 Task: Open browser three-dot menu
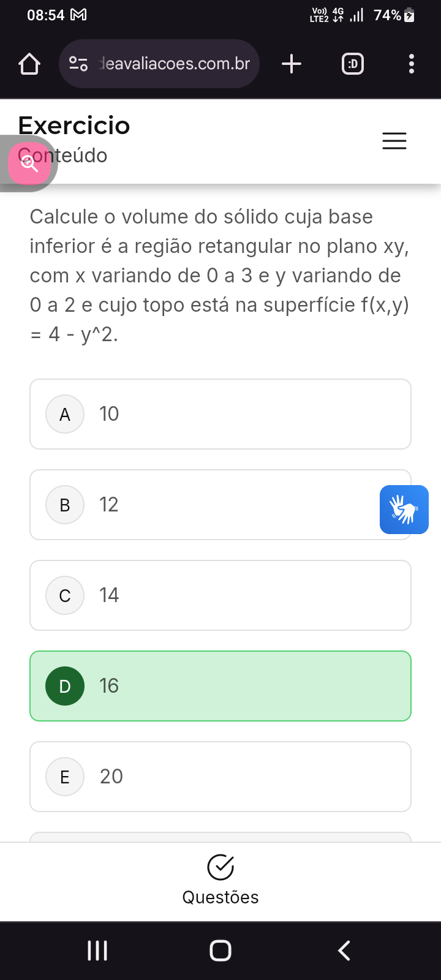(411, 64)
